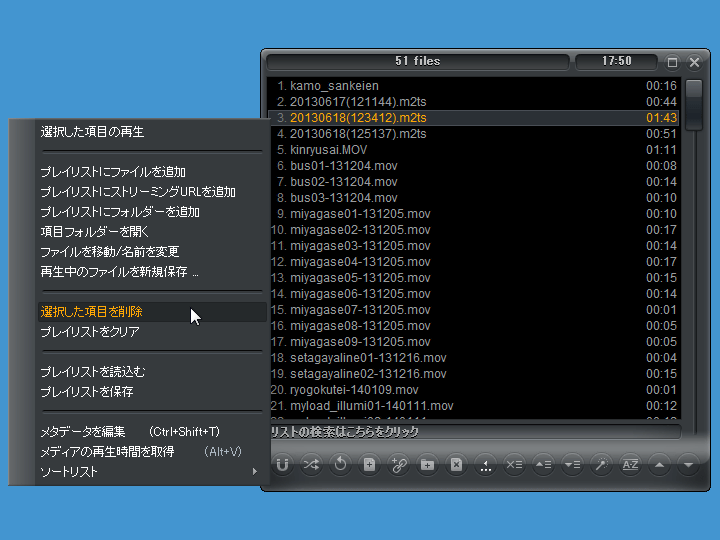Select item bus01-131204.mov
The height and width of the screenshot is (540, 720).
point(474,166)
